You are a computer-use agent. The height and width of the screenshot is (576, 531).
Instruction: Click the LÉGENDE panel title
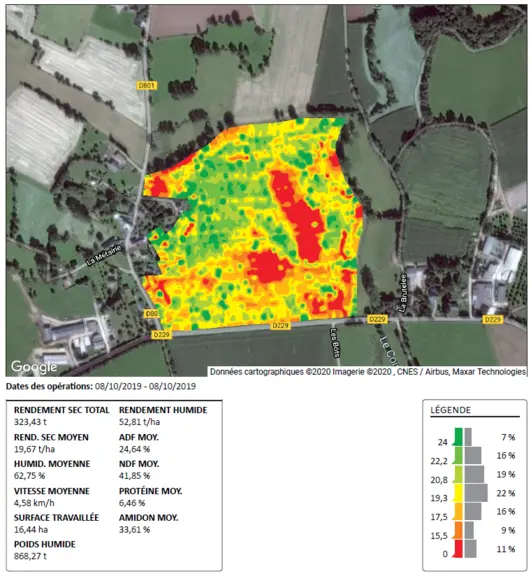(451, 410)
